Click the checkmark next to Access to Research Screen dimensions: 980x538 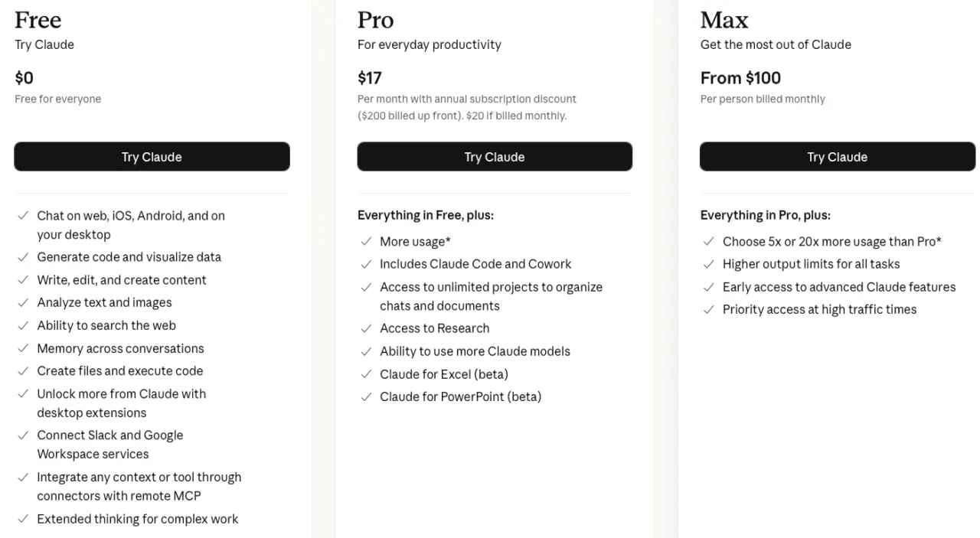(366, 328)
